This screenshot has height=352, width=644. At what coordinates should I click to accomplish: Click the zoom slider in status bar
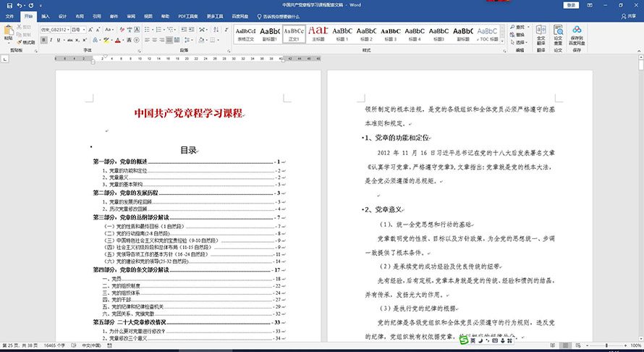coord(606,345)
